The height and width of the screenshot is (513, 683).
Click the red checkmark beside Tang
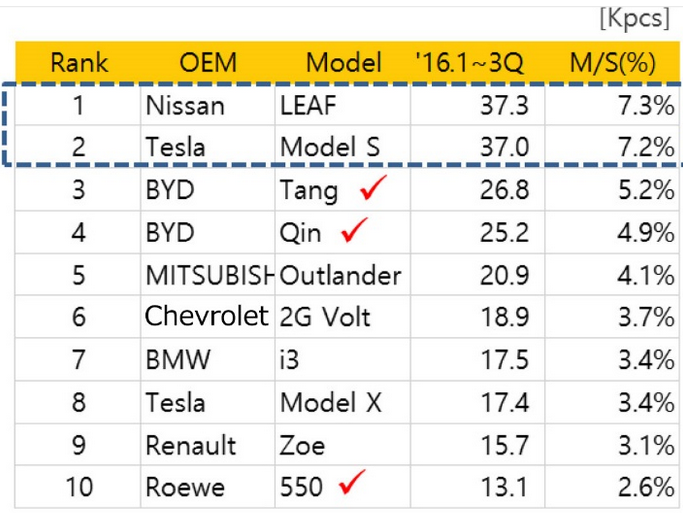tap(372, 188)
